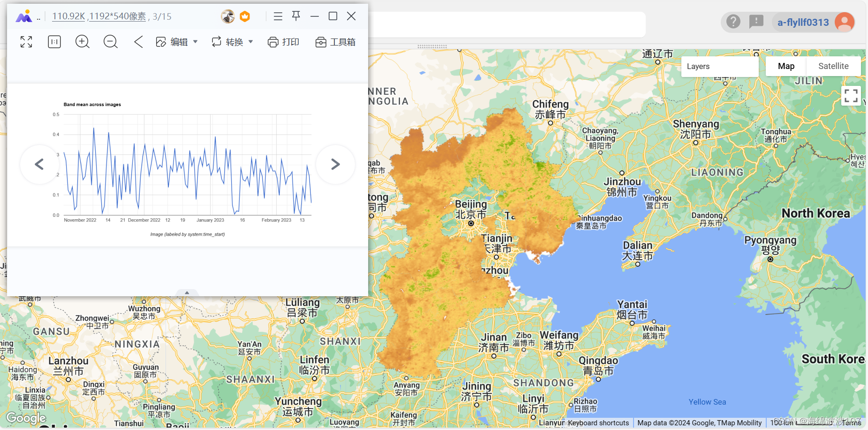Click the feedback exclamation icon
The width and height of the screenshot is (868, 430).
click(x=756, y=22)
